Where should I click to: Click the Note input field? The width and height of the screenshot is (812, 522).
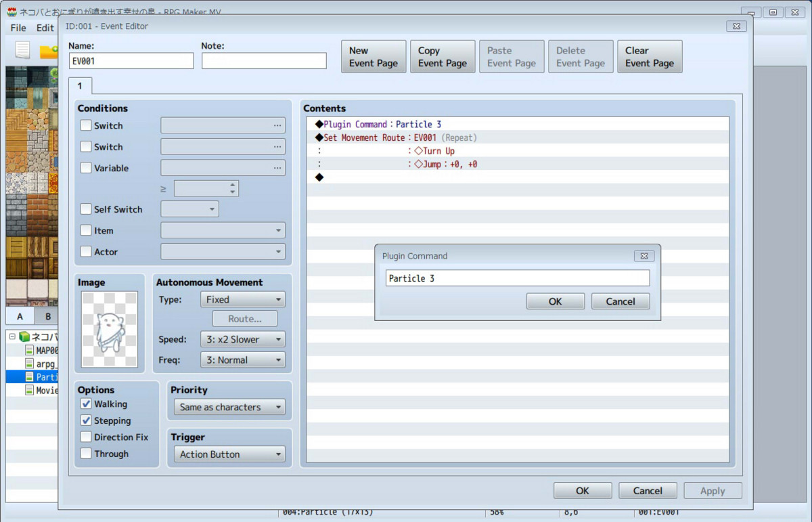point(264,60)
